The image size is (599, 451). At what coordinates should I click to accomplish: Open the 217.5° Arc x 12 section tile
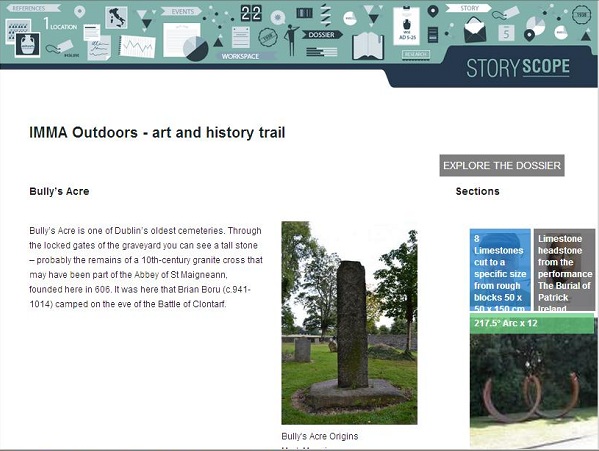pyautogui.click(x=532, y=380)
